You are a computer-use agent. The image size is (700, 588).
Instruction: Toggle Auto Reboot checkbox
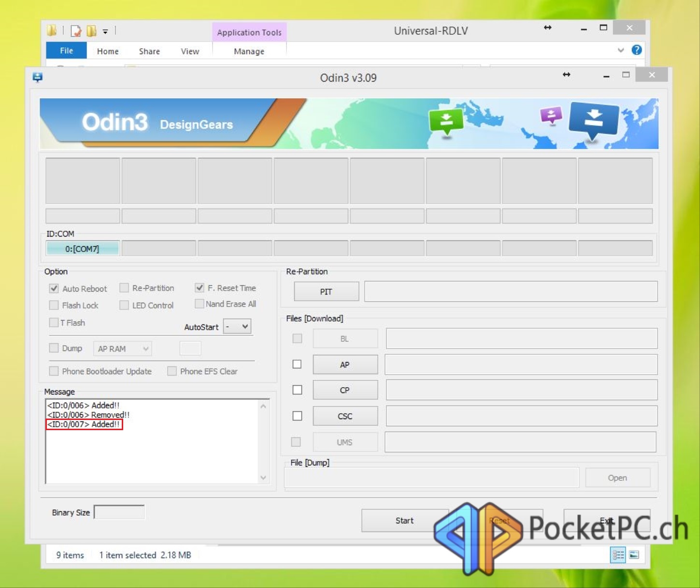pyautogui.click(x=54, y=288)
